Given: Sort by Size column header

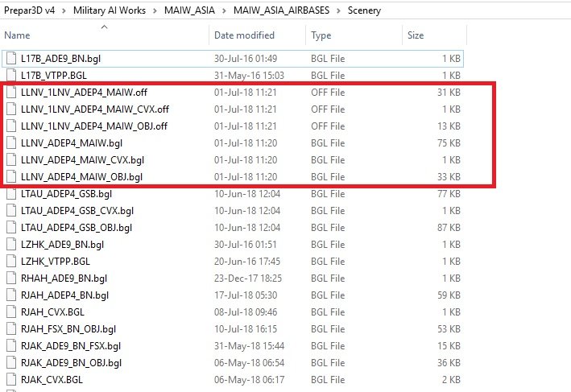Looking at the screenshot, I should [x=416, y=35].
